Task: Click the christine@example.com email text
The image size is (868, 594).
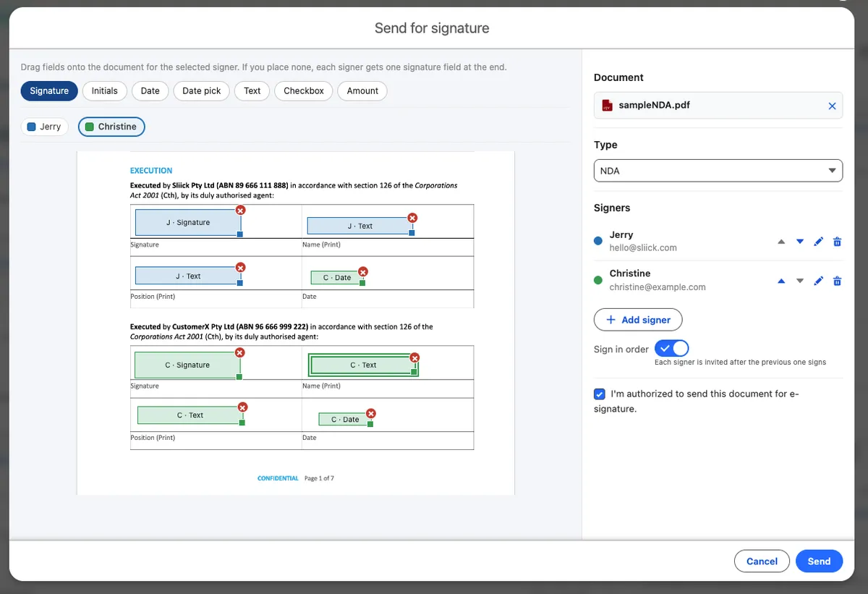Action: pos(658,287)
